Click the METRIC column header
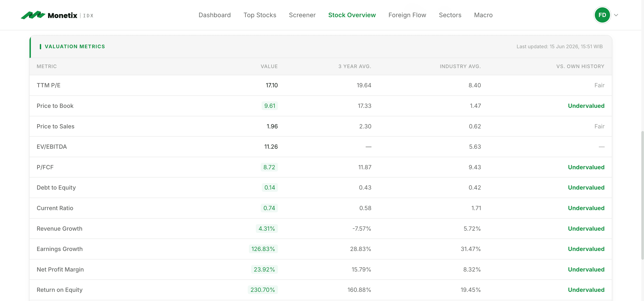Viewport: 644px width, 301px height. [x=47, y=66]
